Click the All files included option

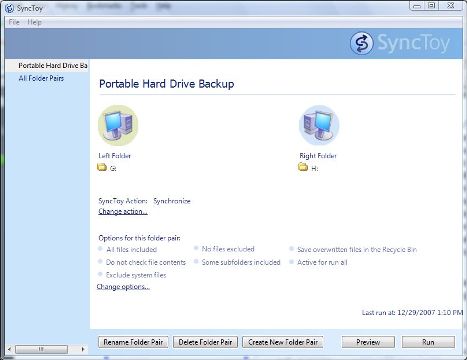131,249
